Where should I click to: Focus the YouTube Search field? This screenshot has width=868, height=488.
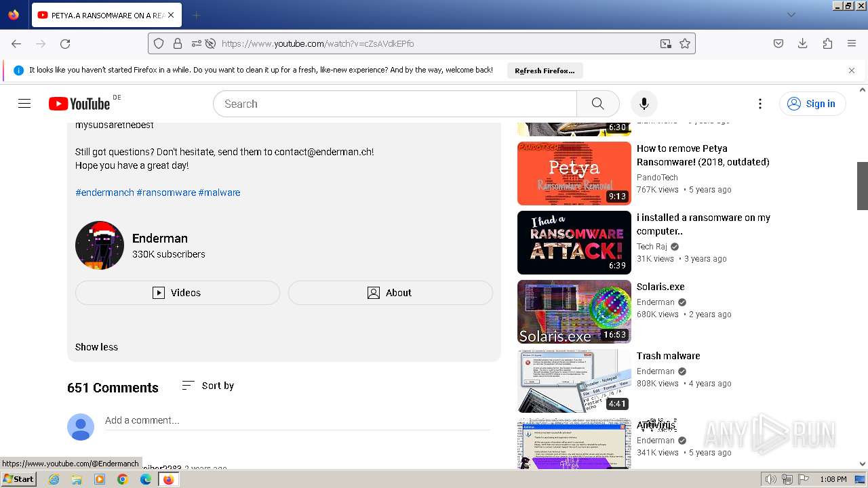pos(395,104)
